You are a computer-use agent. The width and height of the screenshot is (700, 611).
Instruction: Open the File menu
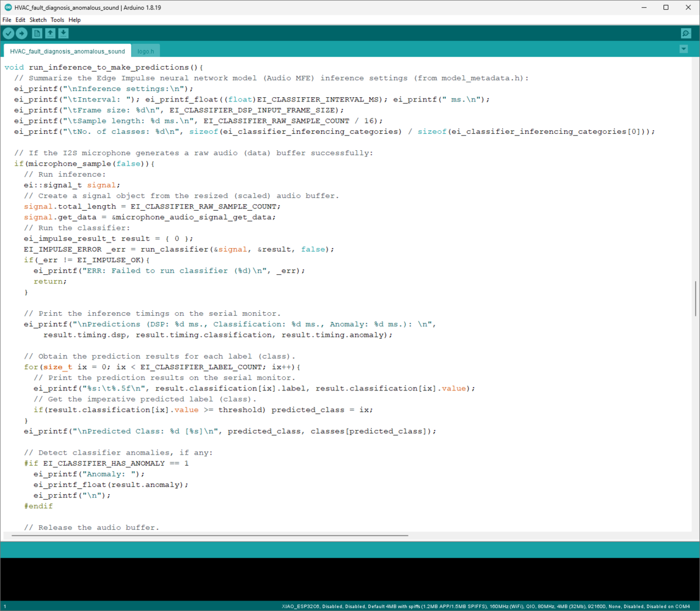(7, 20)
